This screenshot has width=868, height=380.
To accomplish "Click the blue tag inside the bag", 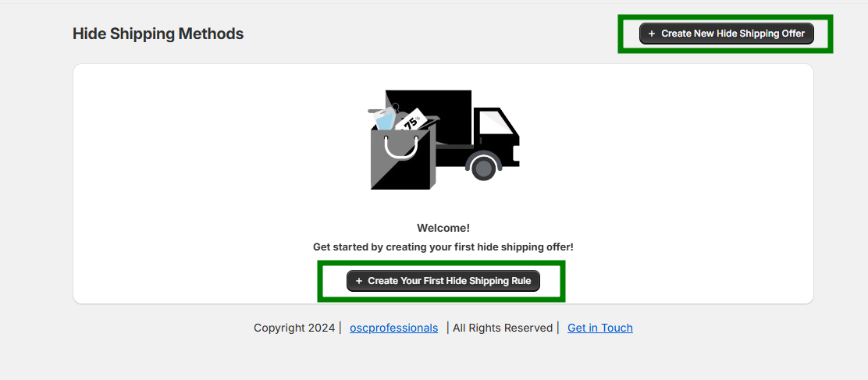I will 383,119.
